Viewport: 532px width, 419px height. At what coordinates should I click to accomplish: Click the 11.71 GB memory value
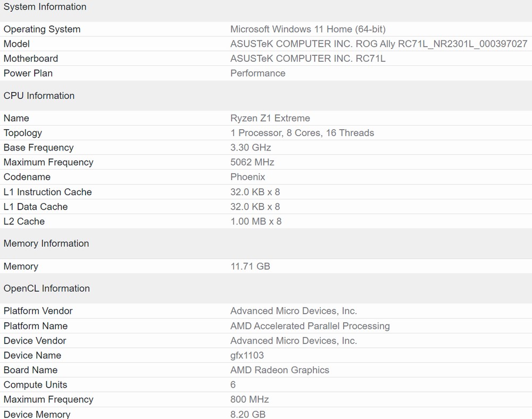tap(250, 266)
